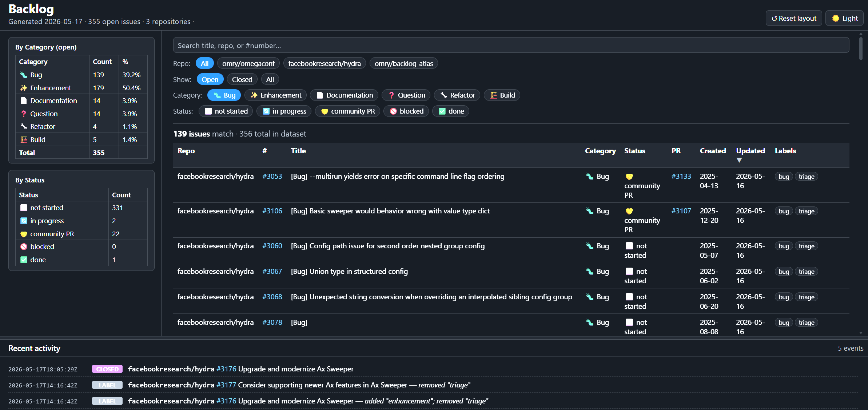The width and height of the screenshot is (868, 410).
Task: Open issue #3176 in the CLOSED activity entry
Action: [226, 369]
